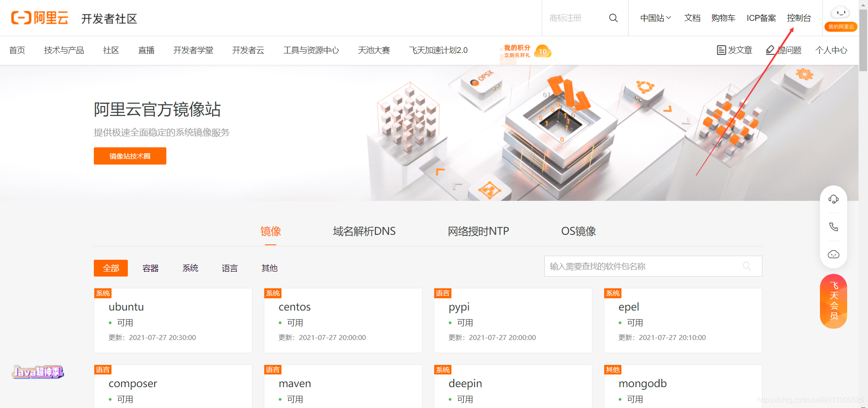The image size is (868, 408).
Task: Switch to the 域名解析DNS tab
Action: pyautogui.click(x=364, y=231)
